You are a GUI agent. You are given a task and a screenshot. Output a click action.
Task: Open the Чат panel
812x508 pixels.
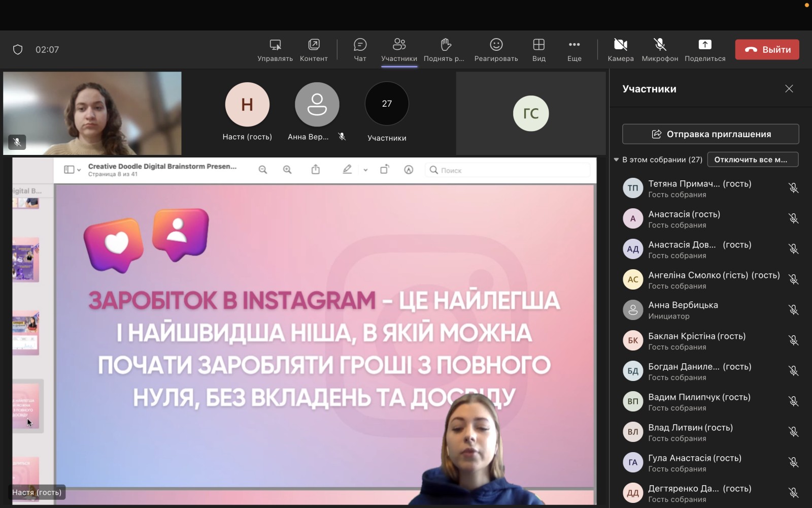[360, 50]
